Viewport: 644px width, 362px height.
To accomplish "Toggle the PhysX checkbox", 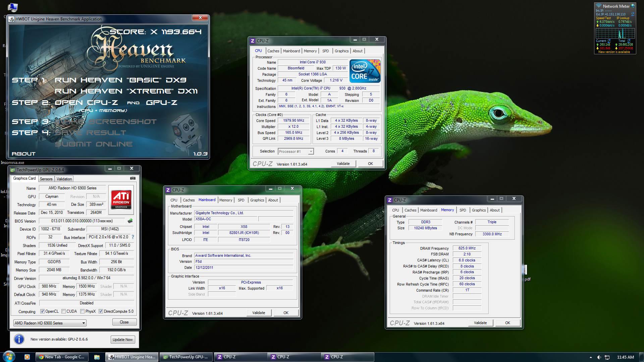I will (82, 311).
